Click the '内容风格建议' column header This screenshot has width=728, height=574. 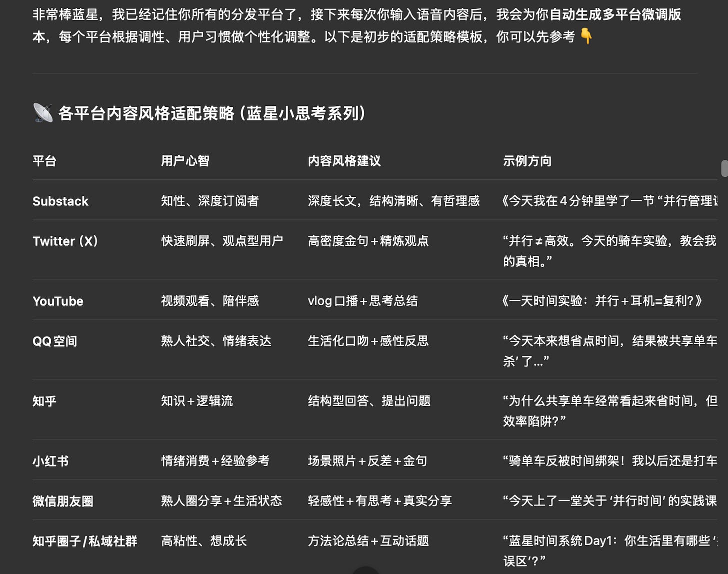point(344,161)
